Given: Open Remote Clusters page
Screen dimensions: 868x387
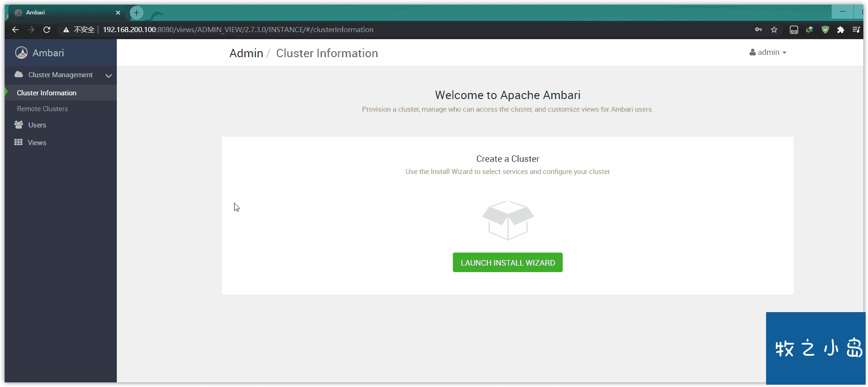Looking at the screenshot, I should (42, 109).
